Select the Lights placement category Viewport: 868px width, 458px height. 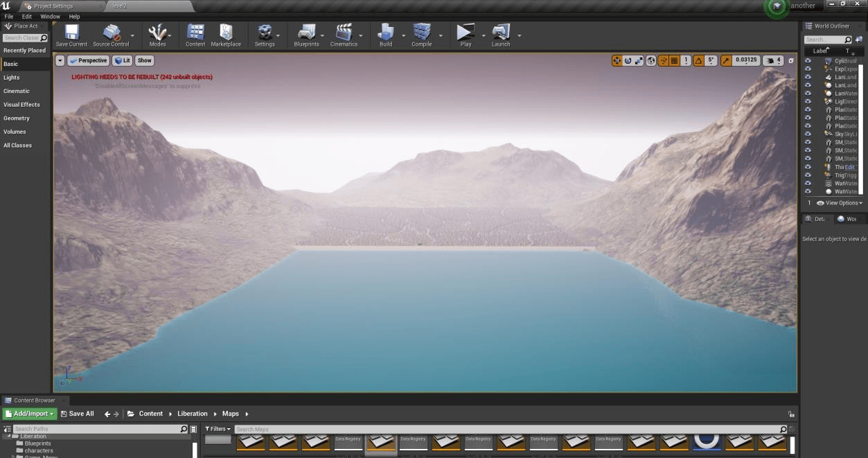click(25, 78)
